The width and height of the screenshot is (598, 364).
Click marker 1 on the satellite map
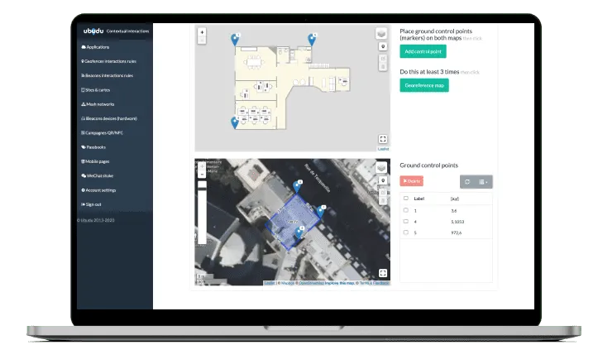(321, 211)
